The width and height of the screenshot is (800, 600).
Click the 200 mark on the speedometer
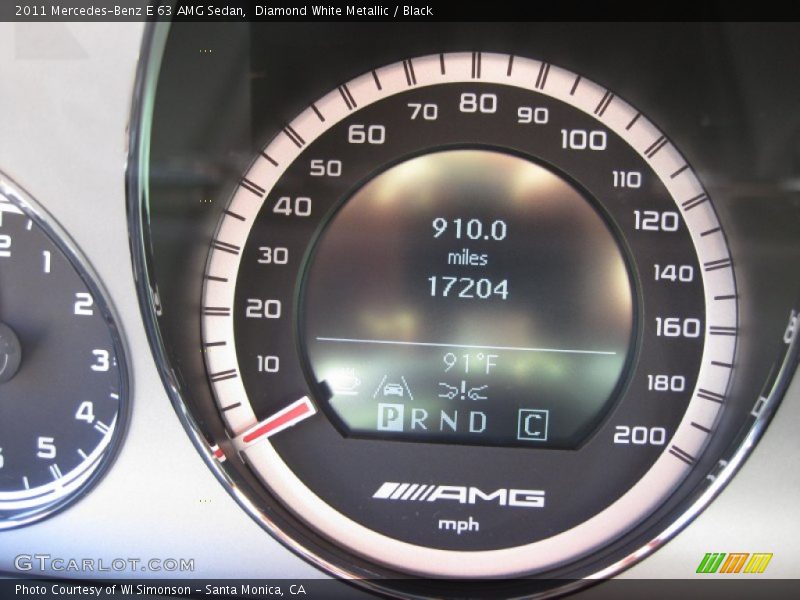click(639, 435)
